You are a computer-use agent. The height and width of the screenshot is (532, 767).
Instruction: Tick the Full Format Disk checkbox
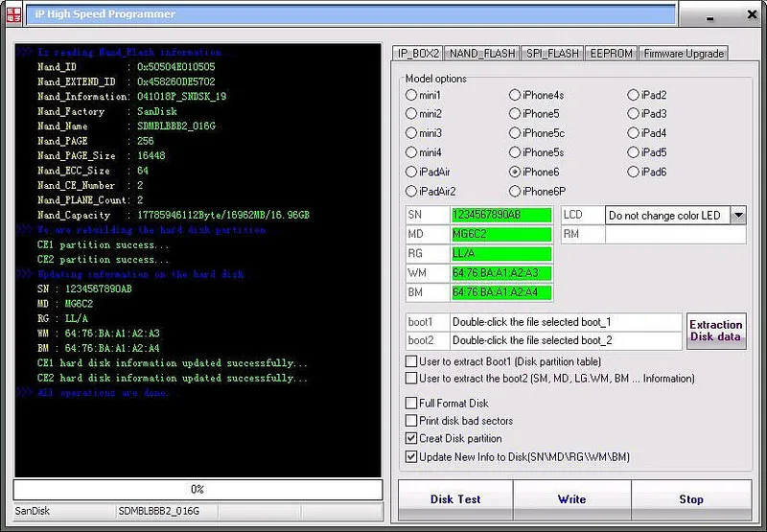(411, 404)
